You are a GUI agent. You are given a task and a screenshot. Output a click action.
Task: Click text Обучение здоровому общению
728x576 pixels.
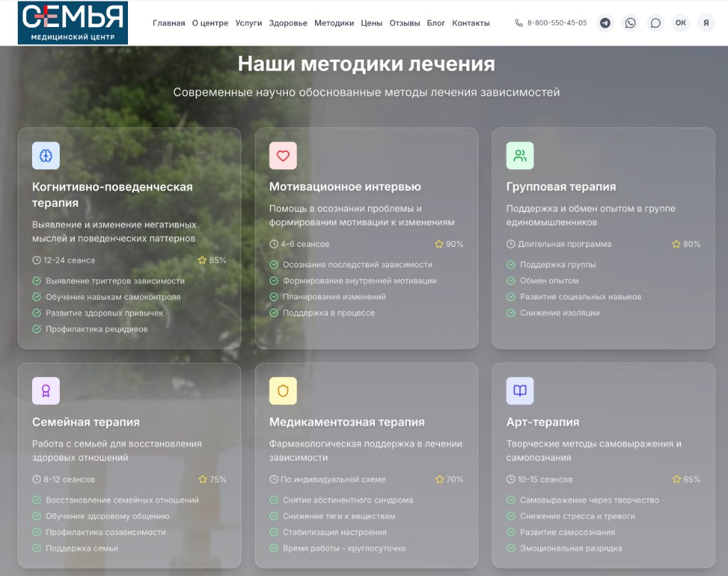point(107,516)
